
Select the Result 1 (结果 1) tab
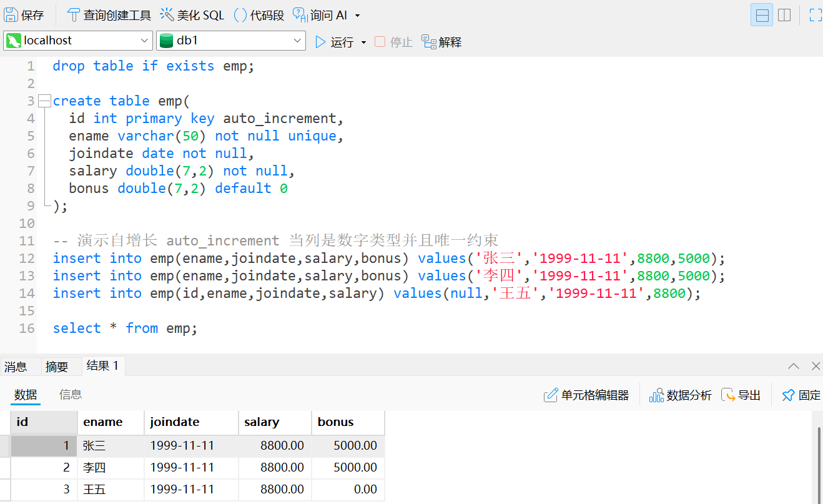pyautogui.click(x=103, y=366)
